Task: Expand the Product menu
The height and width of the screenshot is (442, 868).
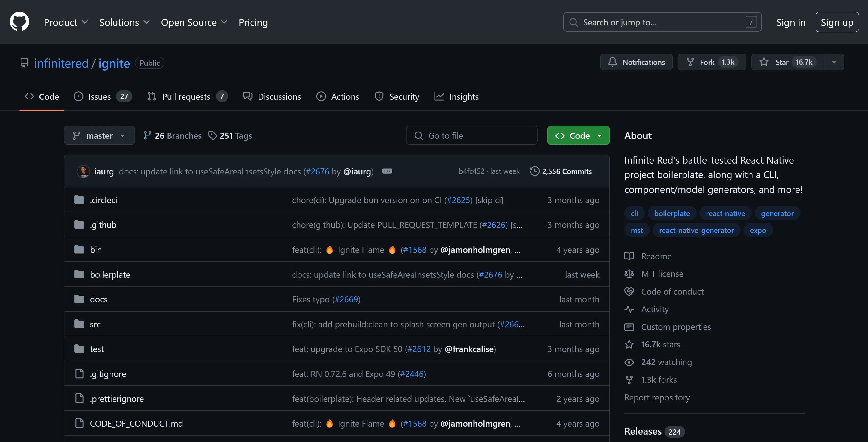Action: (x=66, y=22)
